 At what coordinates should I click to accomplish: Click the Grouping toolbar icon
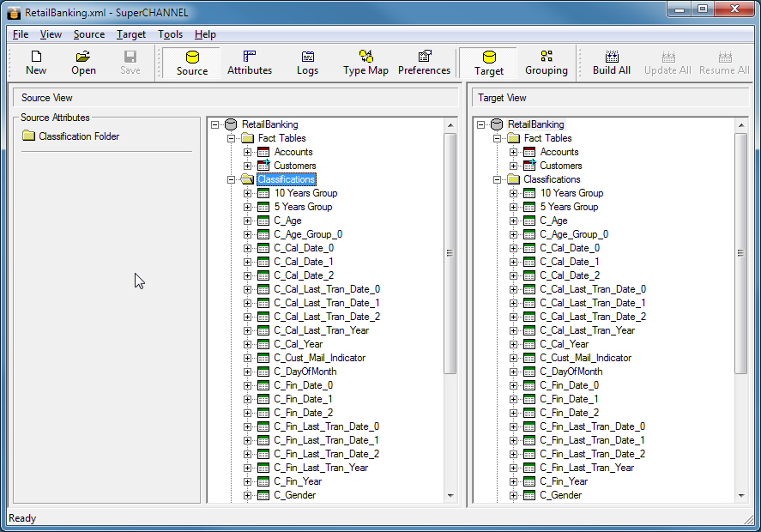pyautogui.click(x=547, y=63)
